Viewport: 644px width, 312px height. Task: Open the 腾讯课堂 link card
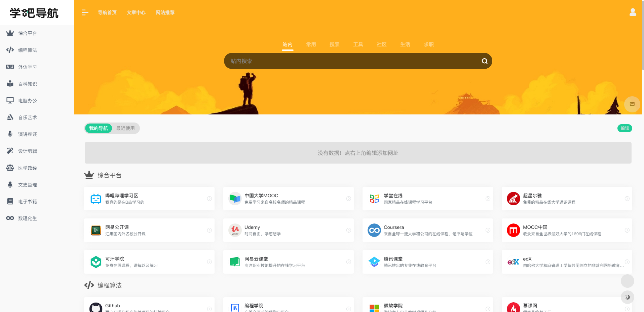coord(427,262)
